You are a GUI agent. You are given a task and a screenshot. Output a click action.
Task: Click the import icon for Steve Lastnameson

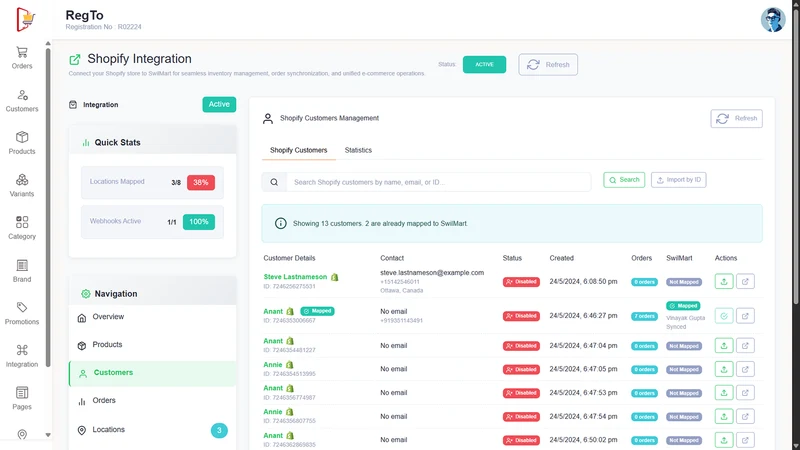point(723,281)
